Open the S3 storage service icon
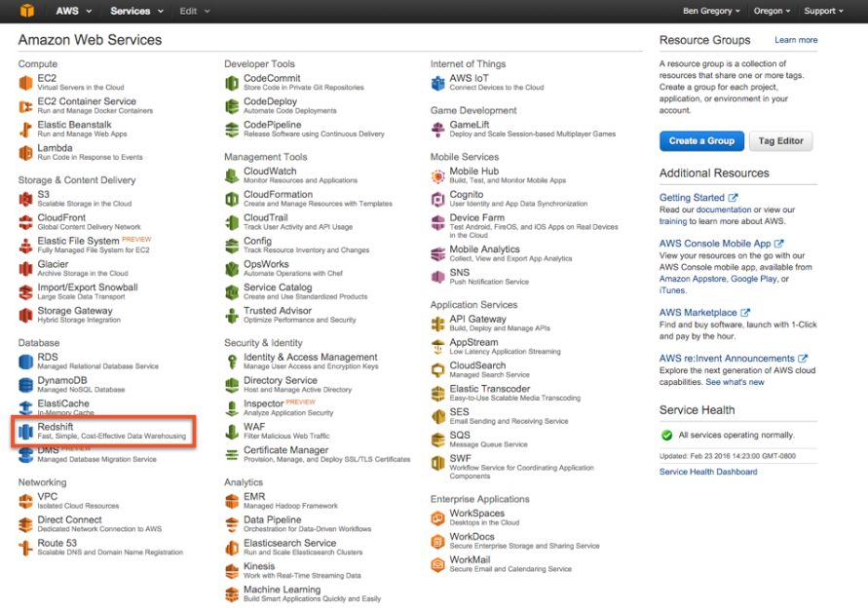The width and height of the screenshot is (868, 611). click(26, 199)
